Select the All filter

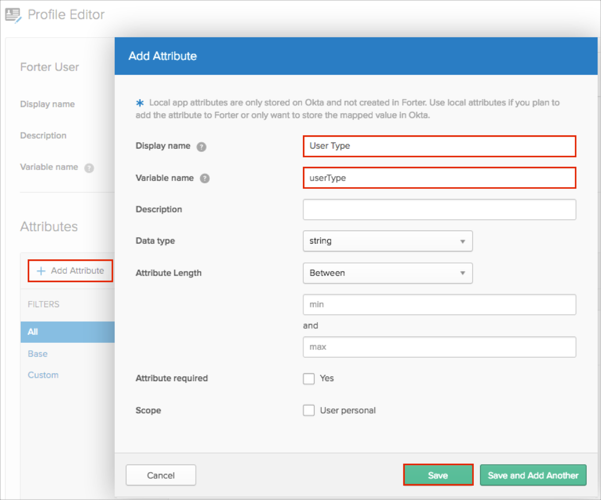pos(34,331)
